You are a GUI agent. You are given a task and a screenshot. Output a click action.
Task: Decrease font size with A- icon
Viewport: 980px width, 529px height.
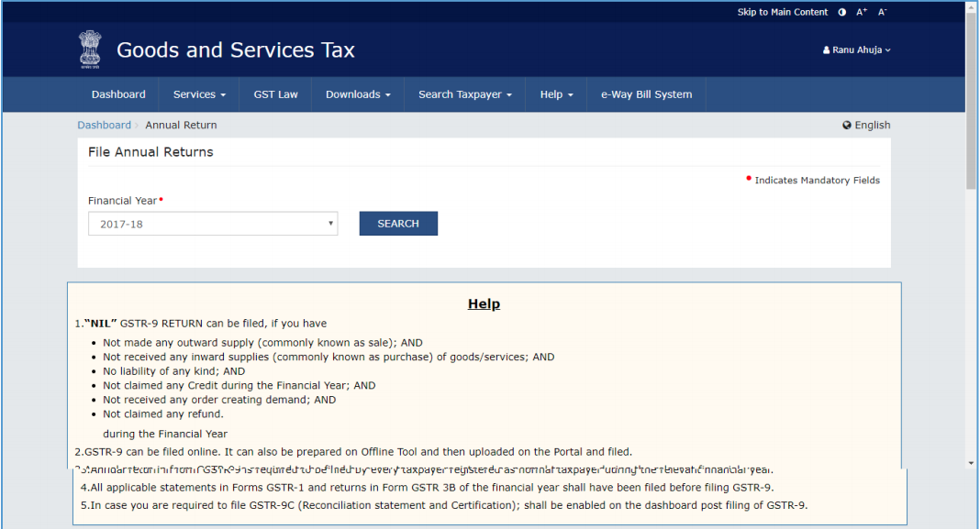click(x=882, y=12)
